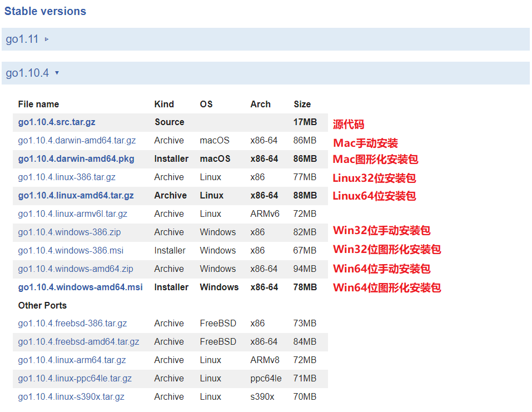532x412 pixels.
Task: Download go1.10.4.freebsd-amd64.tar.gz archive
Action: click(79, 342)
